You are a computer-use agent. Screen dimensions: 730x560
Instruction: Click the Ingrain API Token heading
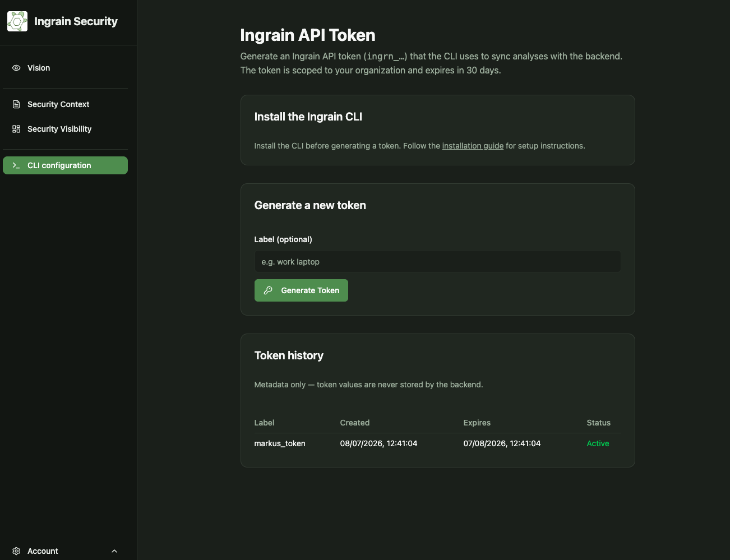(x=308, y=35)
